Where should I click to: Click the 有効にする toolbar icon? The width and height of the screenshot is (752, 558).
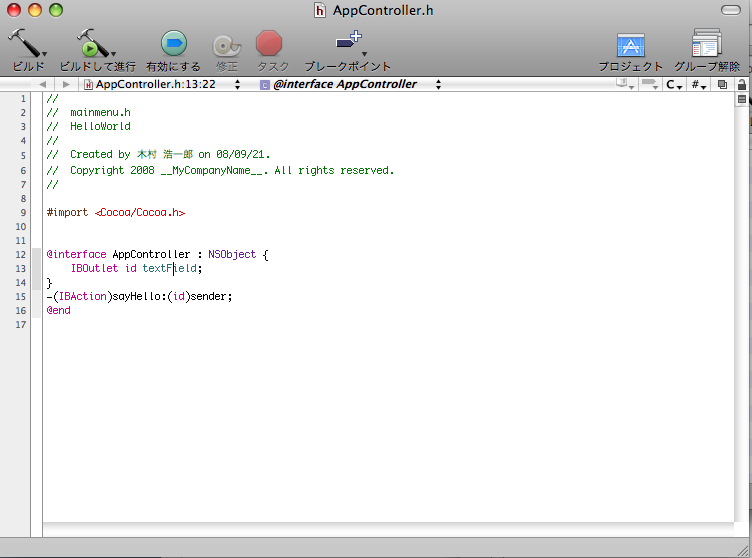pyautogui.click(x=174, y=43)
